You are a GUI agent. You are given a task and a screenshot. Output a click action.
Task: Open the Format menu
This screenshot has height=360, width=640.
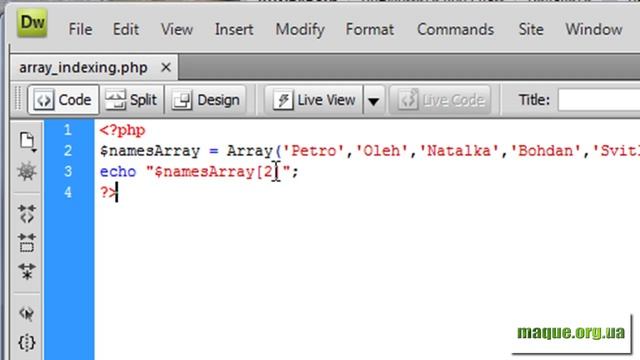click(369, 29)
